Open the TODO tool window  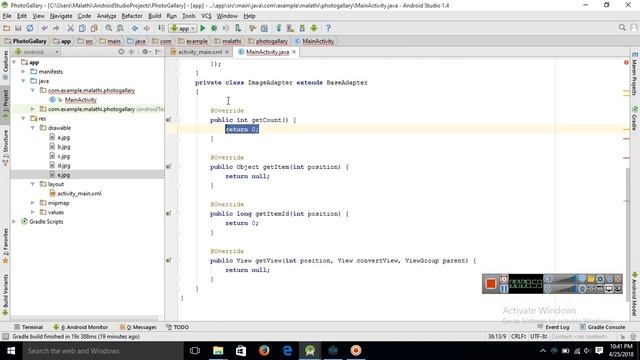pos(177,327)
